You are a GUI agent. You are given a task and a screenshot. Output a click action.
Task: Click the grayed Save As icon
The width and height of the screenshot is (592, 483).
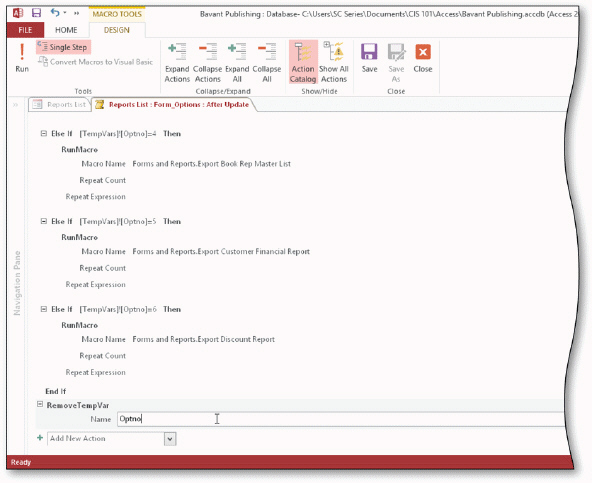tap(396, 63)
